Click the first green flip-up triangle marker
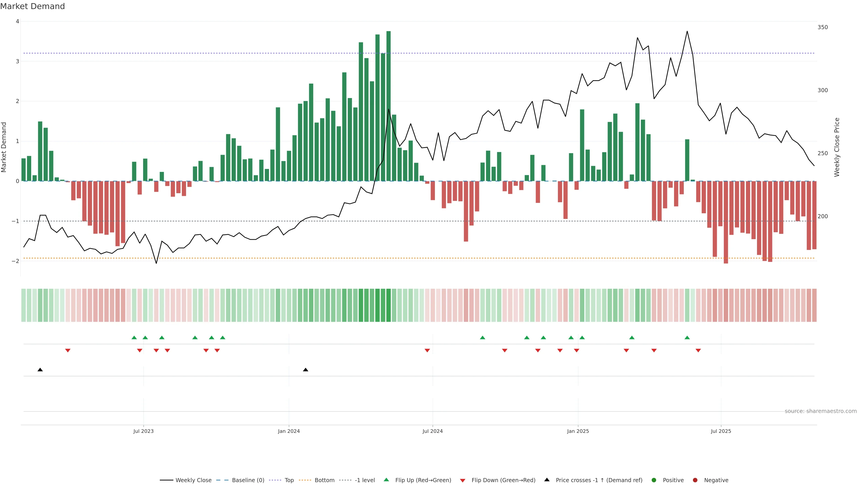 (134, 338)
